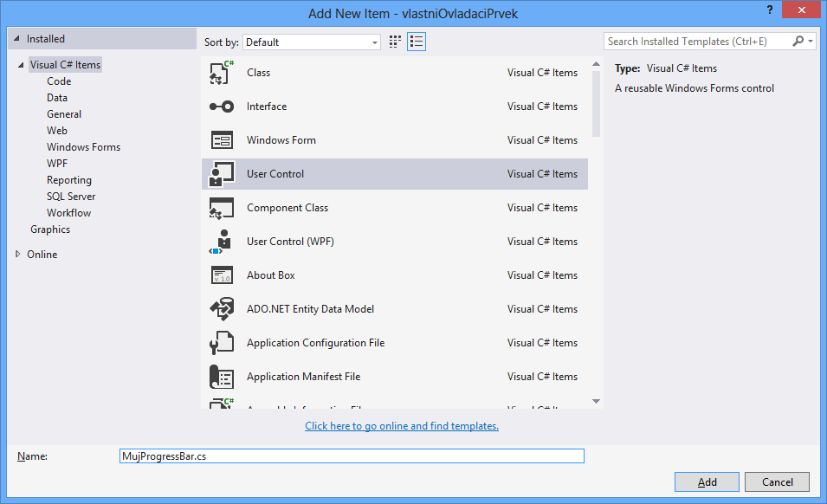
Task: Choose the Application Configuration File icon
Action: coord(222,342)
